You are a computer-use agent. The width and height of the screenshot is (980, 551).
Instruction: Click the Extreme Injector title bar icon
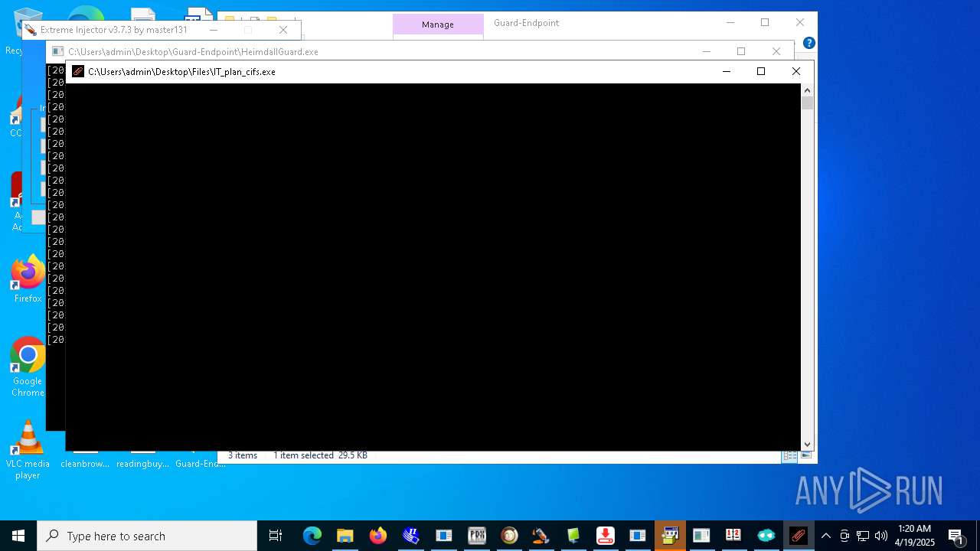(30, 30)
